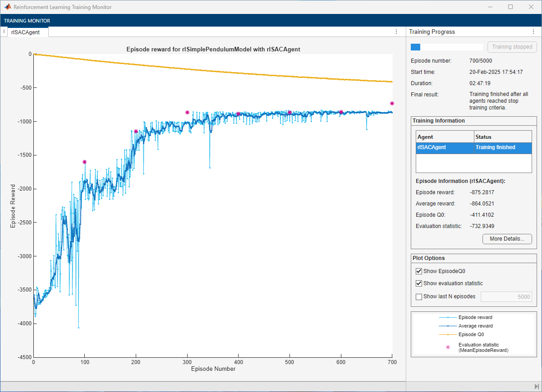Toggle the Show evaluation statistic checkbox
Screen dimensions: 542x392
coord(419,283)
